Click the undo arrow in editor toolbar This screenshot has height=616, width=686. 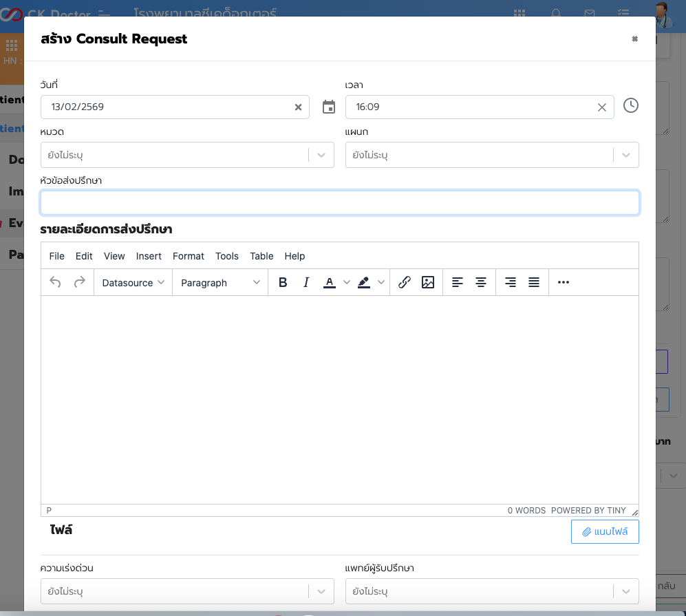[x=56, y=282]
